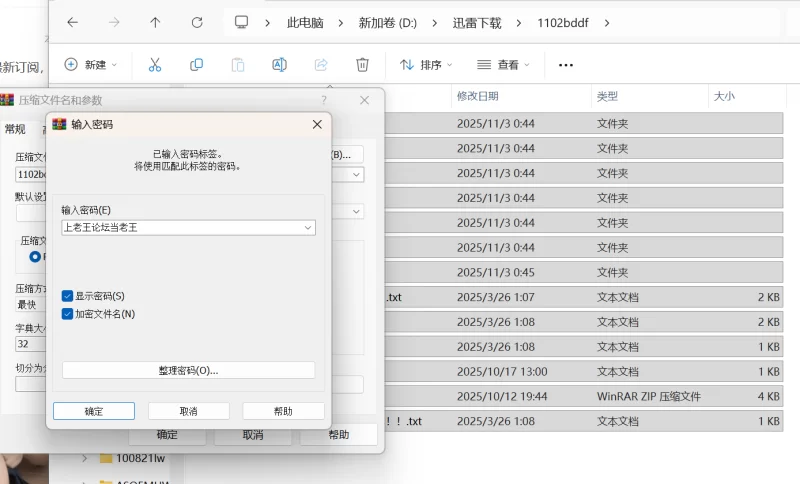Refresh the current folder view
Viewport: 800px width, 484px height.
pyautogui.click(x=196, y=22)
